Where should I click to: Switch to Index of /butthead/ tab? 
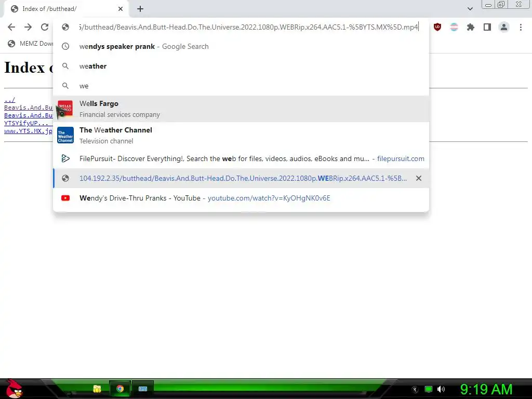[x=66, y=9]
